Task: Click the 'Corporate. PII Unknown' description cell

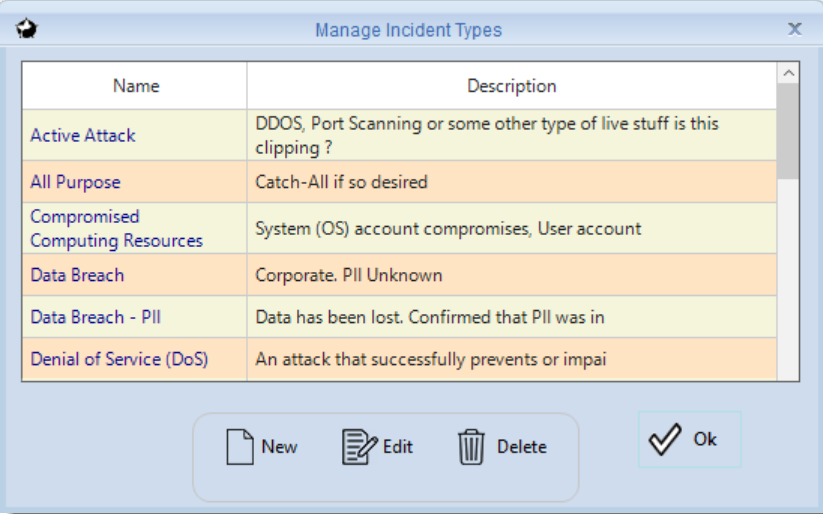Action: click(x=512, y=275)
